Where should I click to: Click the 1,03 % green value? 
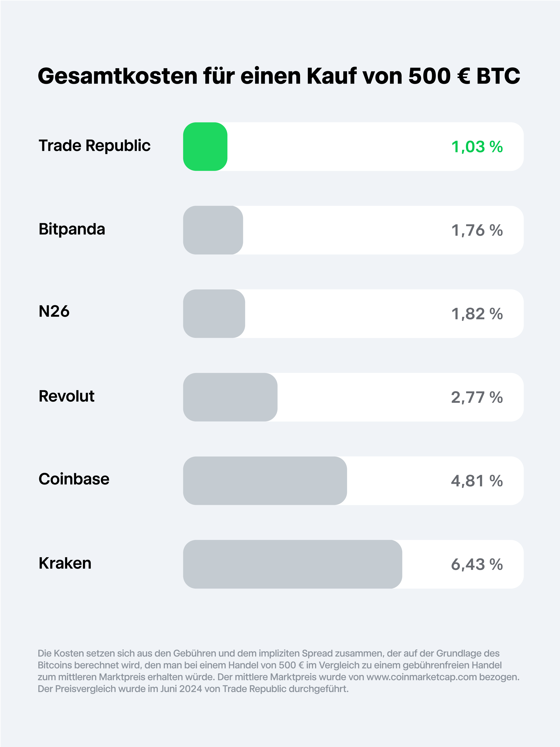pyautogui.click(x=477, y=147)
